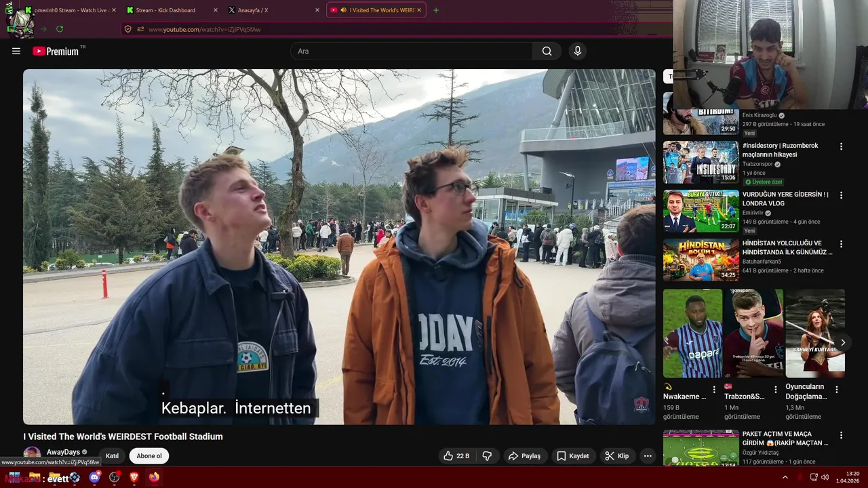Viewport: 868px width, 488px height.
Task: Mute tab via speaker icon on YouTube tab
Action: [x=343, y=10]
